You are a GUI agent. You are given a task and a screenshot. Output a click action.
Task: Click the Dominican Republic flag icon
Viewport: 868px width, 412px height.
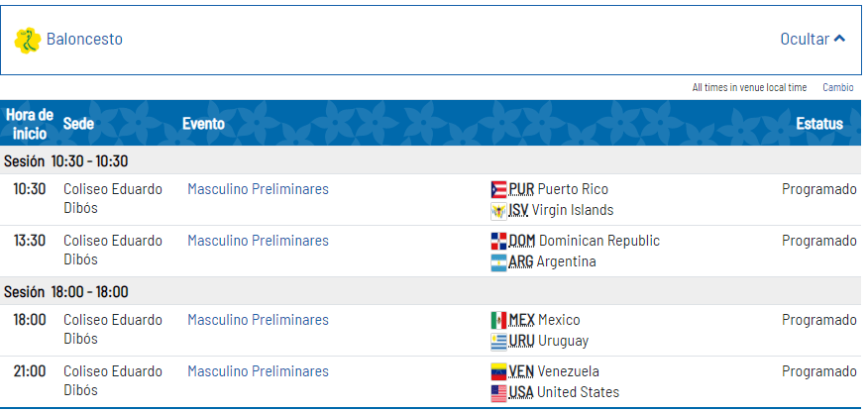coord(498,241)
